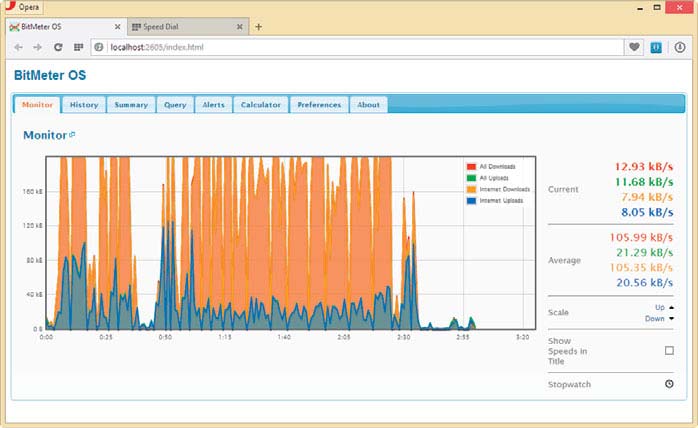Go forward using the browser forward arrow

tap(38, 47)
